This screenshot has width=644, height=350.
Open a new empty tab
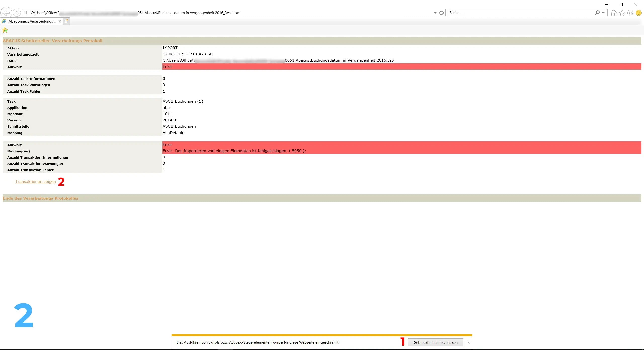click(x=66, y=21)
